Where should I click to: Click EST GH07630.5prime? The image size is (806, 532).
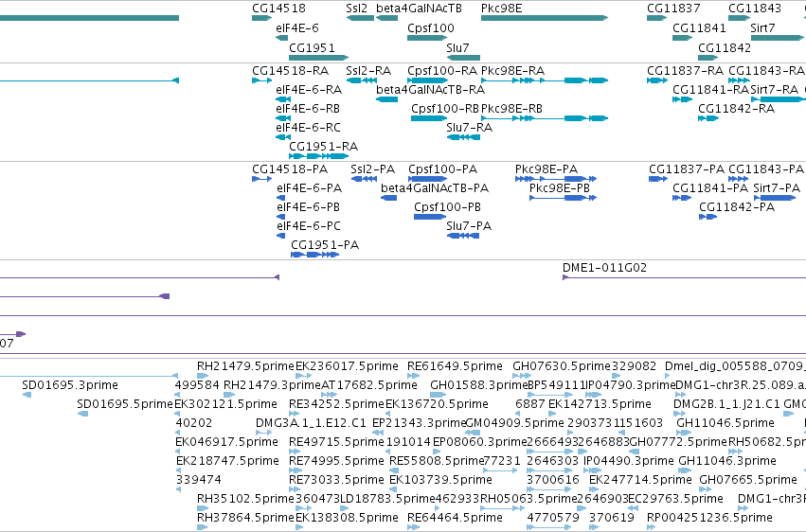[562, 366]
